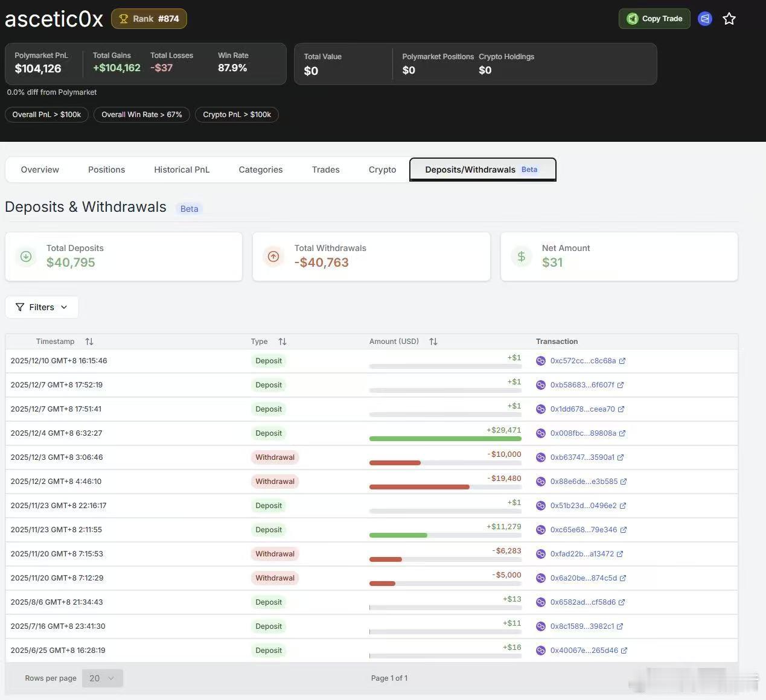The height and width of the screenshot is (700, 766).
Task: Expand the Rows per page selector
Action: (x=102, y=678)
